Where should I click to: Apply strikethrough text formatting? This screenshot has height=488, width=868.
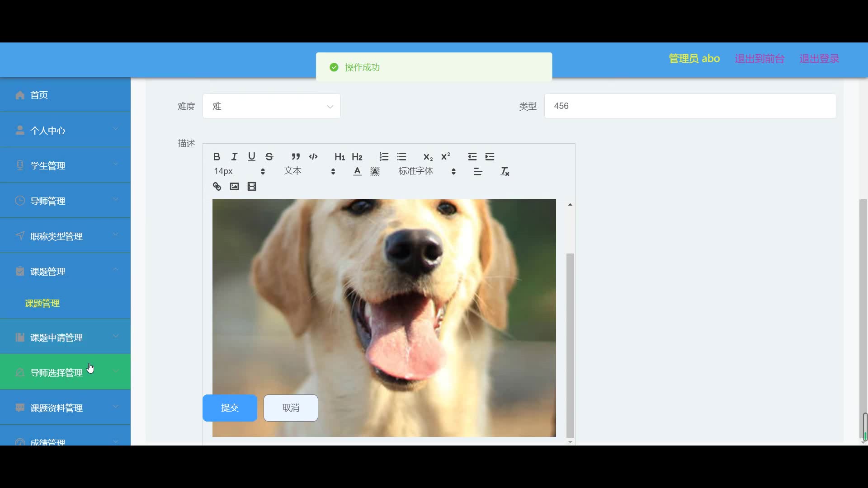point(269,157)
